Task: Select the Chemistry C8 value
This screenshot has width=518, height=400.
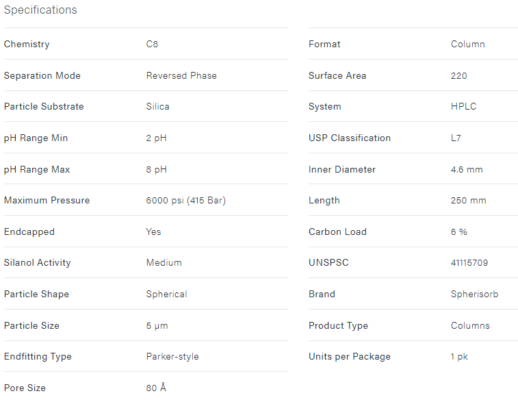Action: point(152,44)
